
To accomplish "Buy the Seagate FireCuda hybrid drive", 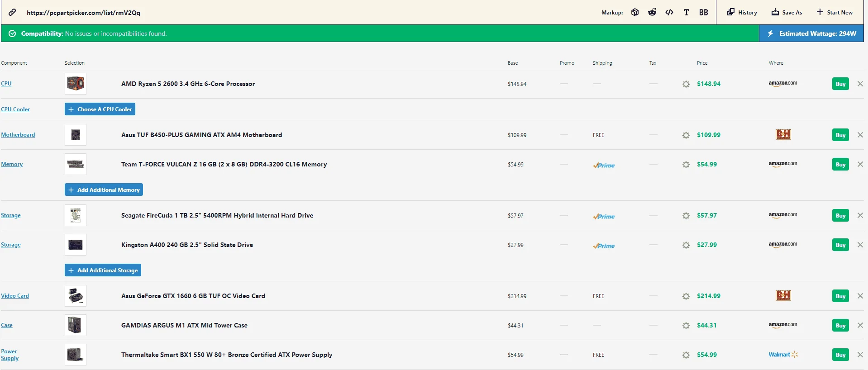I will pos(840,215).
